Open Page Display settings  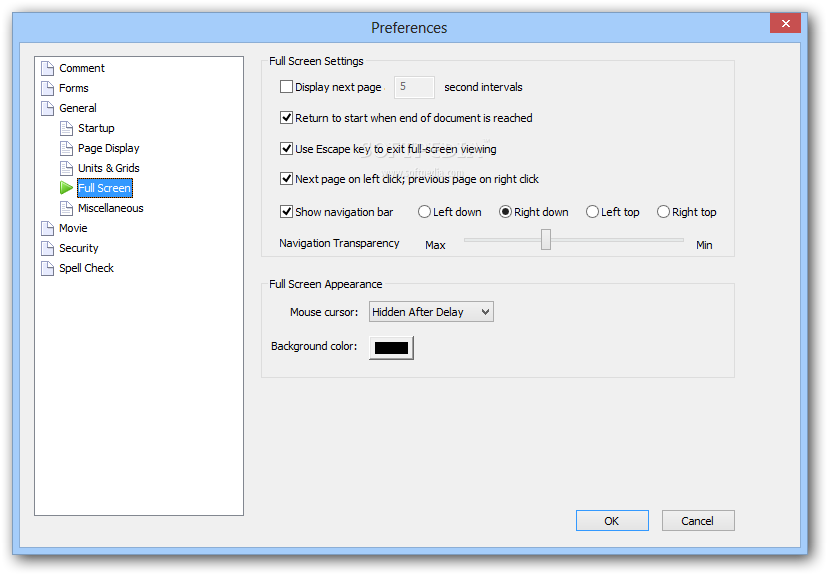(x=109, y=148)
